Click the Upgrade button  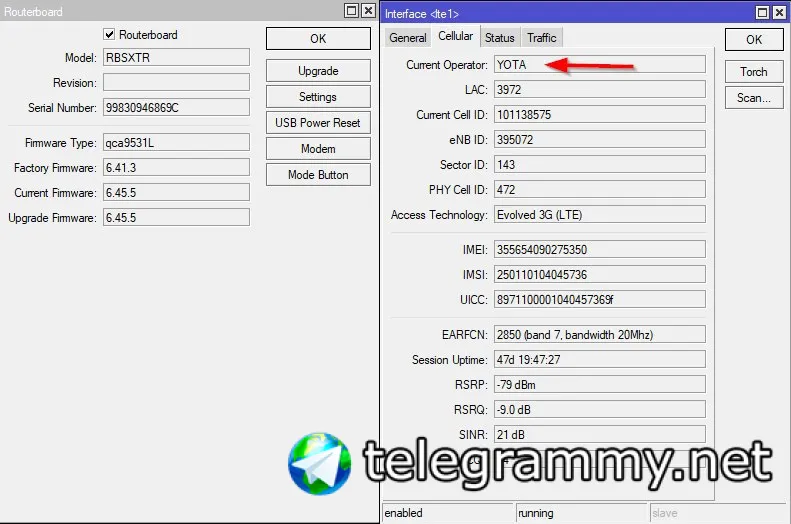click(318, 71)
